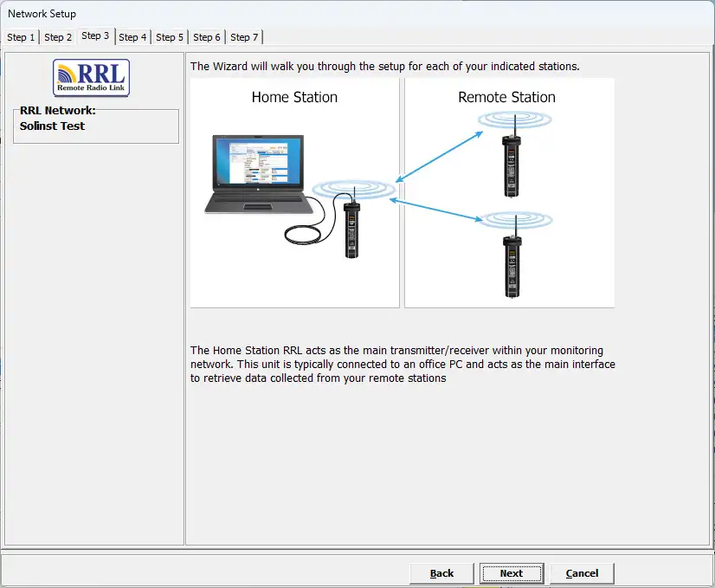The height and width of the screenshot is (588, 715).
Task: Click the lower Remote Station radio unit
Action: [x=512, y=258]
